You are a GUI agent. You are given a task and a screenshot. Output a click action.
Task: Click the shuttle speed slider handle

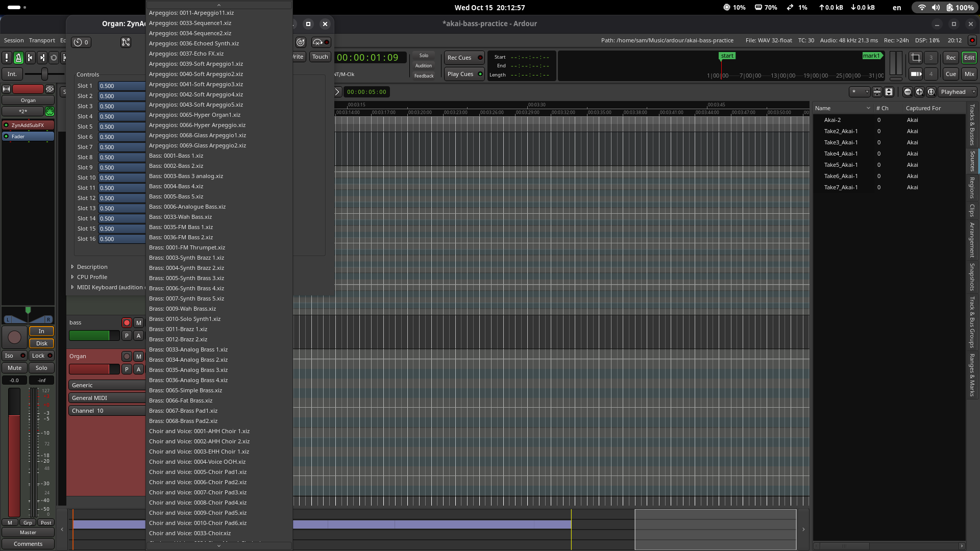click(x=44, y=74)
